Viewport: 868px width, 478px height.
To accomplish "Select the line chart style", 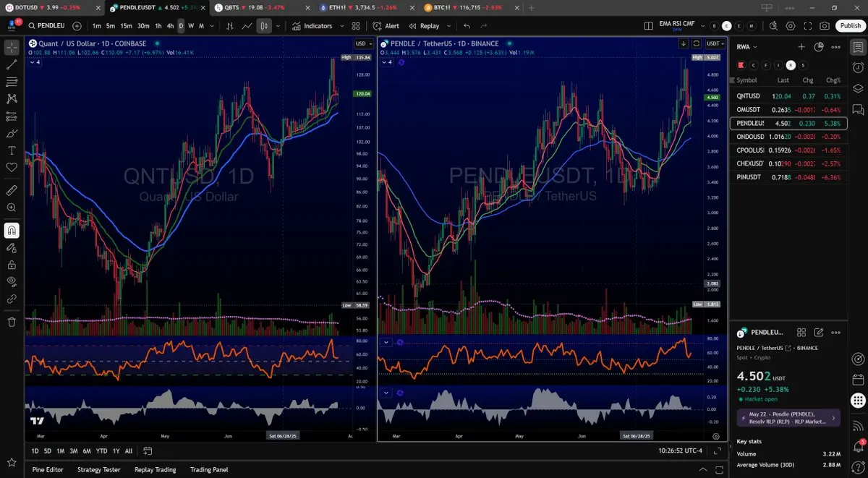I will [247, 26].
